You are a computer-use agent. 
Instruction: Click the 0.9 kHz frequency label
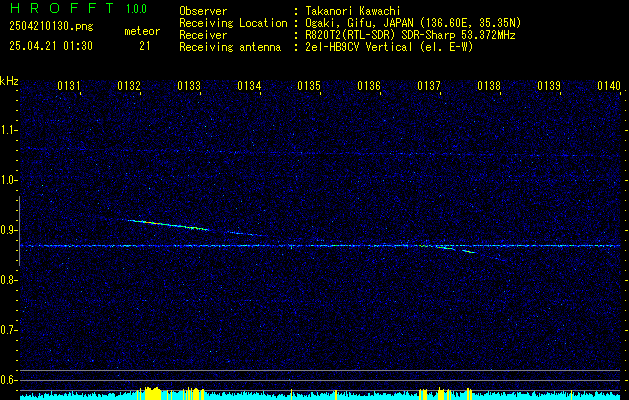tap(8, 230)
